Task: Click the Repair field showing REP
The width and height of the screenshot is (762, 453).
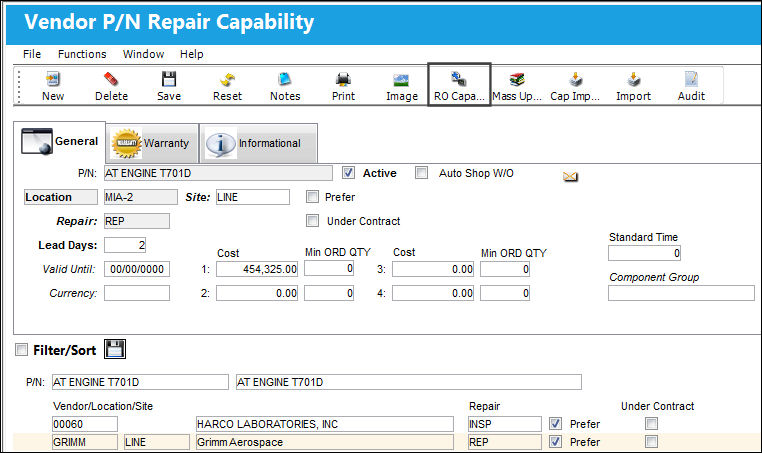Action: point(137,221)
